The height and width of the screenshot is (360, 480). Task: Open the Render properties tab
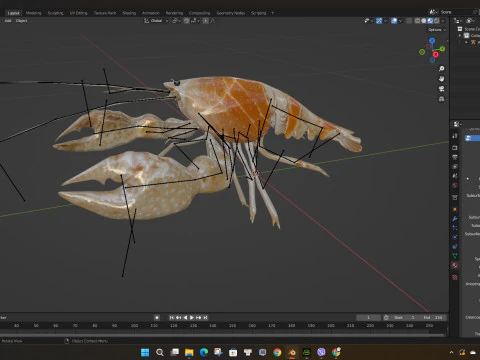coord(455,147)
